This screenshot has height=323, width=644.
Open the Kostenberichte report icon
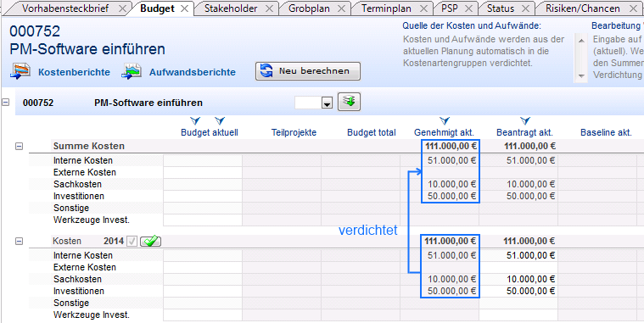tap(20, 71)
